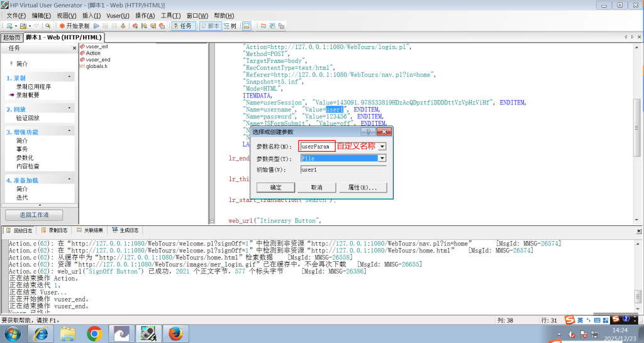Select the vuser_init action in tree

[96, 47]
